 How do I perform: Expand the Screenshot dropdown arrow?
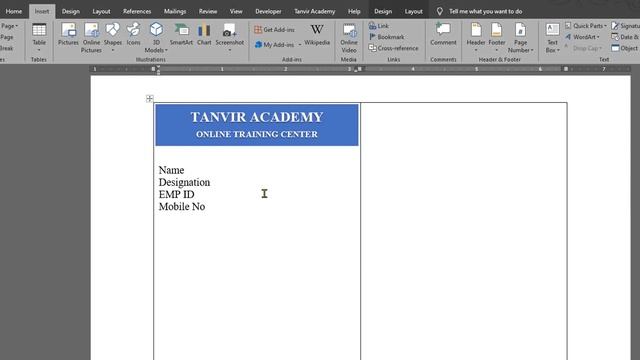pyautogui.click(x=230, y=51)
